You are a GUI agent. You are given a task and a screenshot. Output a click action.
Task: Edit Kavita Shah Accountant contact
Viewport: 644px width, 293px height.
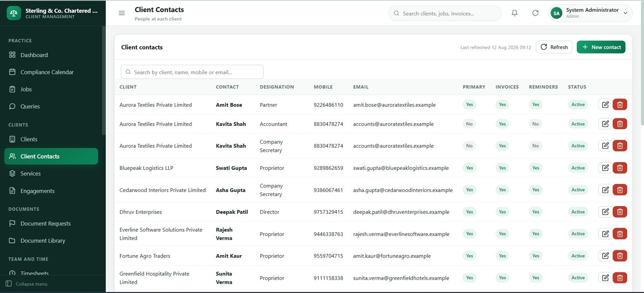click(605, 124)
